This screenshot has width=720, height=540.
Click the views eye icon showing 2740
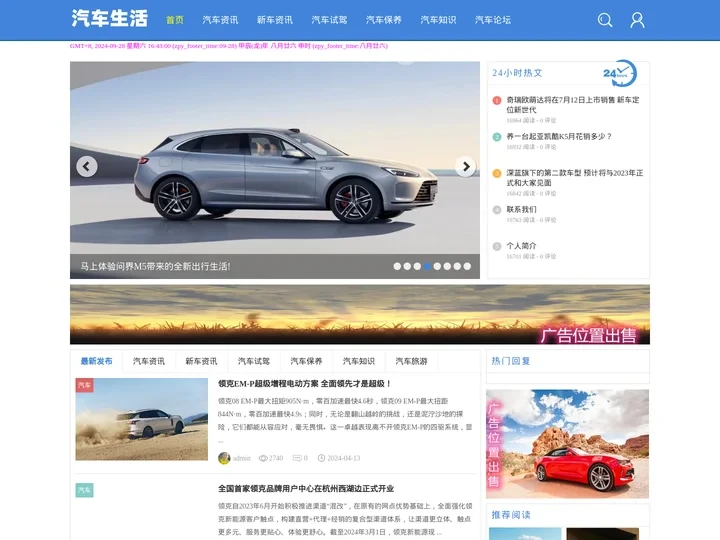click(x=263, y=458)
